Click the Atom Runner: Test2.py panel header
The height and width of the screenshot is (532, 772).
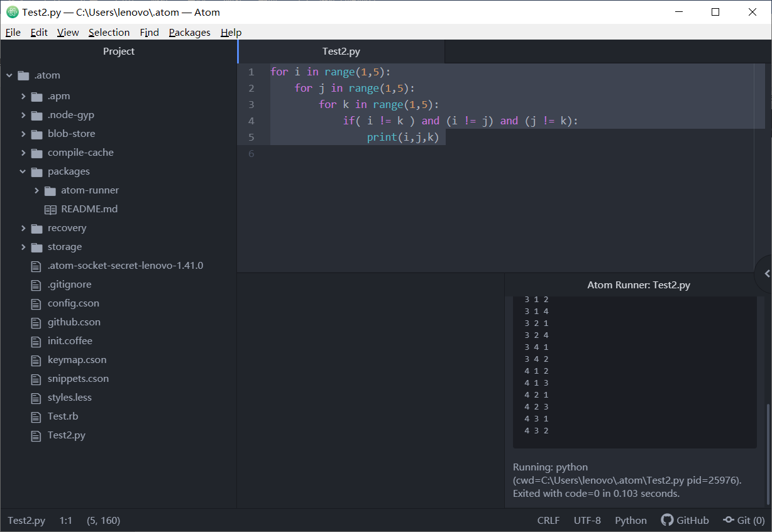coord(638,285)
